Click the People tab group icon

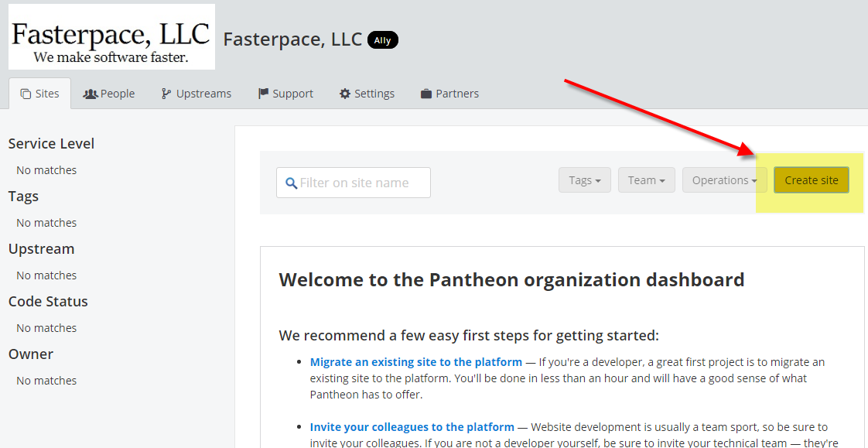coord(91,94)
